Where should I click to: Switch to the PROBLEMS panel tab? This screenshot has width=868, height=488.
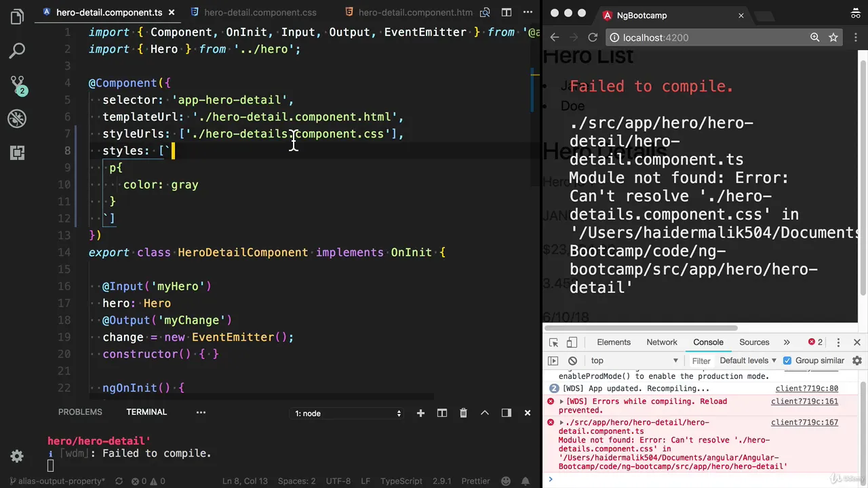point(80,412)
